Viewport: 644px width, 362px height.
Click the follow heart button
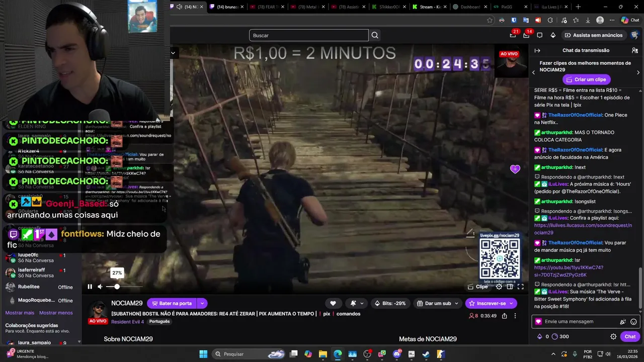coord(333,303)
